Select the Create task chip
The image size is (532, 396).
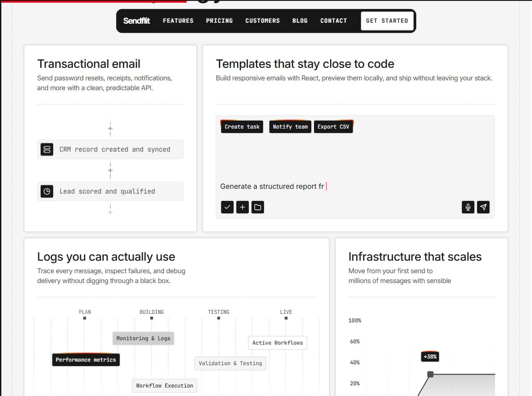point(242,127)
